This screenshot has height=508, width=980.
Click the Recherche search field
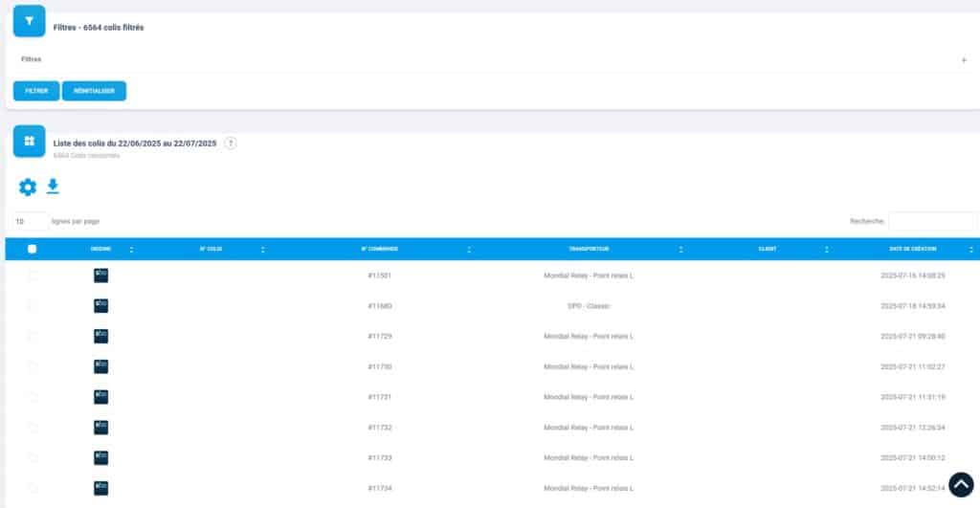pos(931,221)
